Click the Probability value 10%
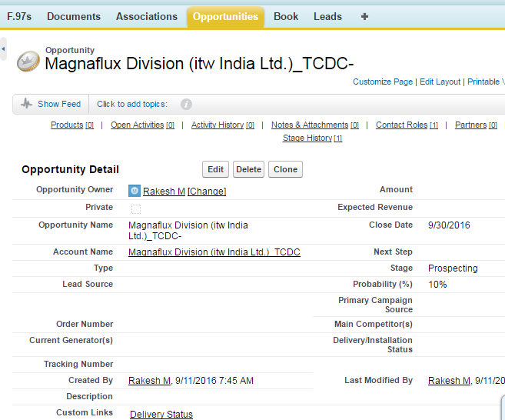Viewport: 505px width, 420px height. click(437, 285)
